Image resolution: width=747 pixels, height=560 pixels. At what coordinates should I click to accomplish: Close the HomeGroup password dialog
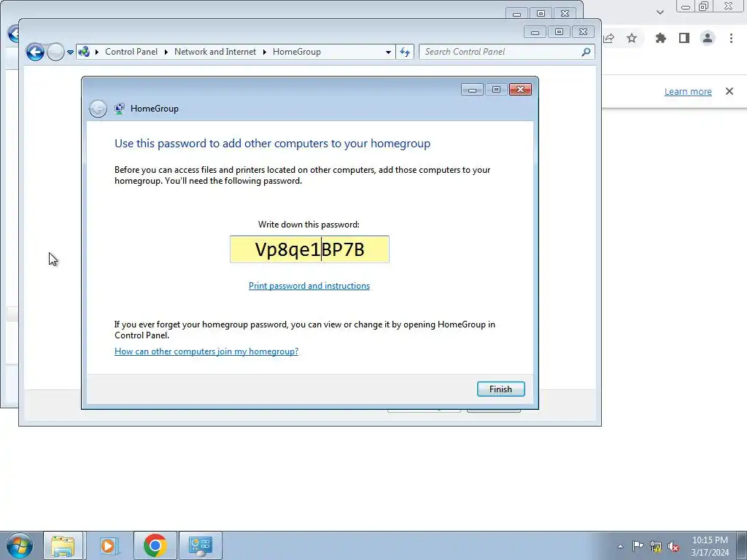click(520, 90)
